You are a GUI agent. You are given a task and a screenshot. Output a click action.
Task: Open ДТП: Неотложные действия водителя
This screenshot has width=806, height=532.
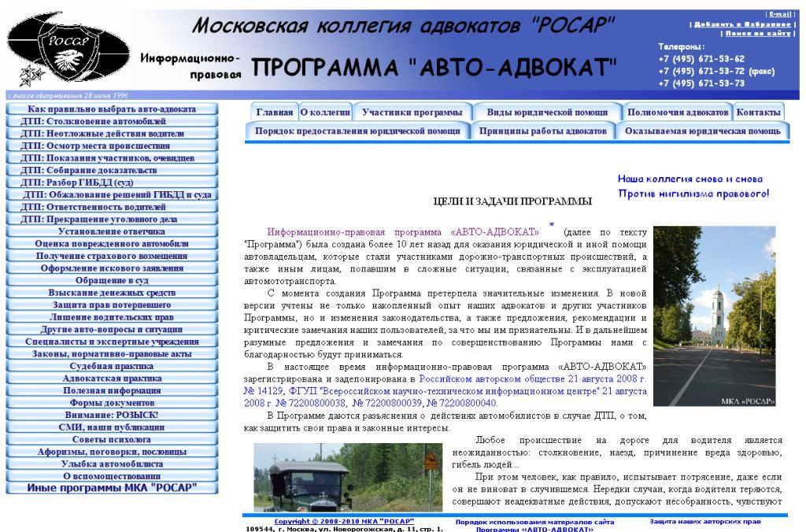[112, 134]
